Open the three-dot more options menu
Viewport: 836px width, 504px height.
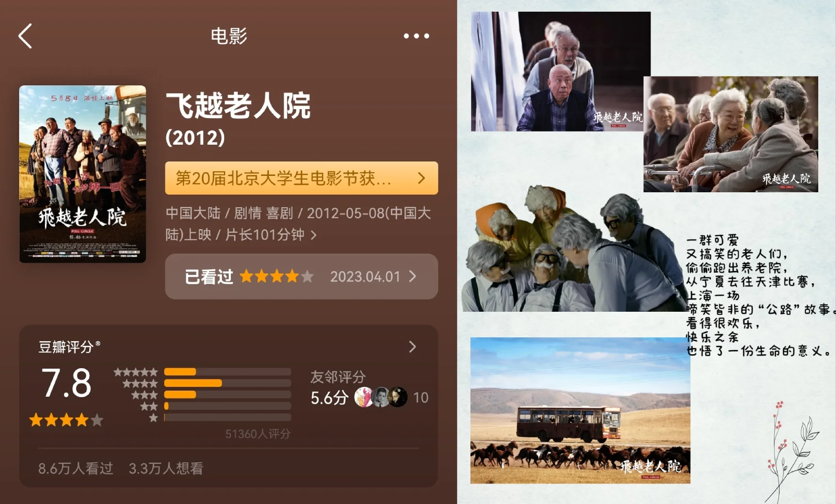[x=416, y=36]
